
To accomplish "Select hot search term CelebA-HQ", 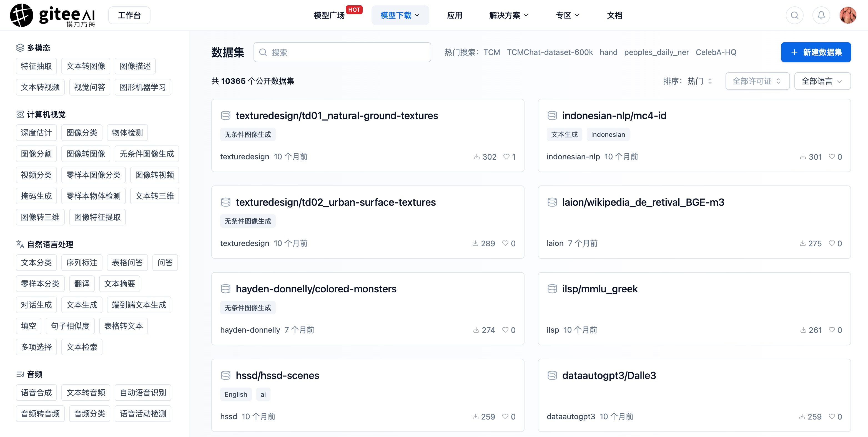I will pos(716,52).
